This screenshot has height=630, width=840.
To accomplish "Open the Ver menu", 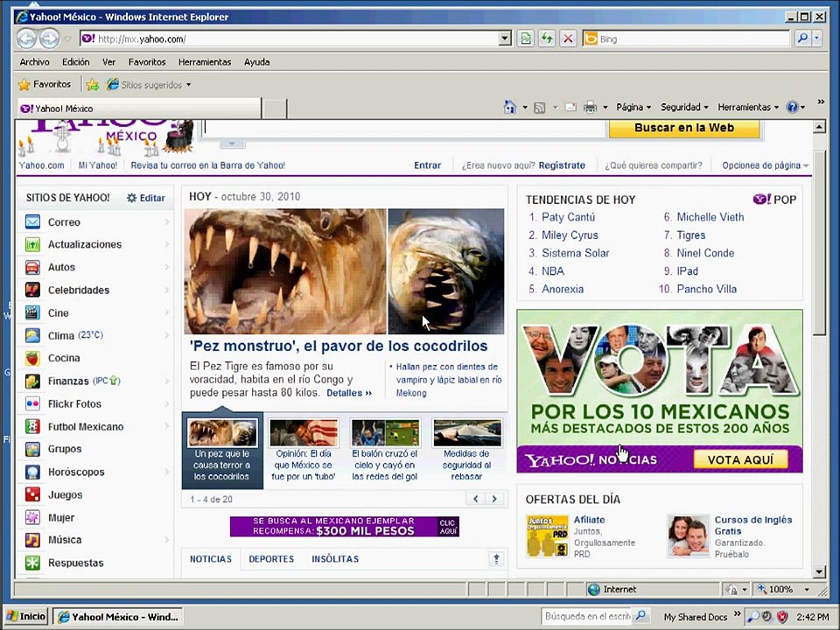I will 108,62.
